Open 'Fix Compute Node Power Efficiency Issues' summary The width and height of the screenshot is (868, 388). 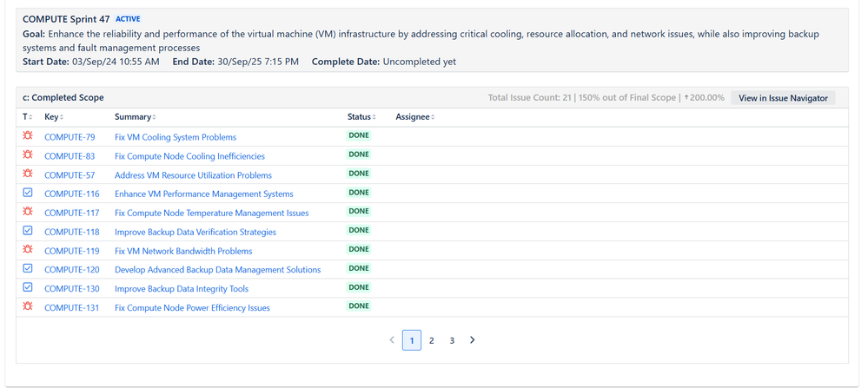[192, 308]
